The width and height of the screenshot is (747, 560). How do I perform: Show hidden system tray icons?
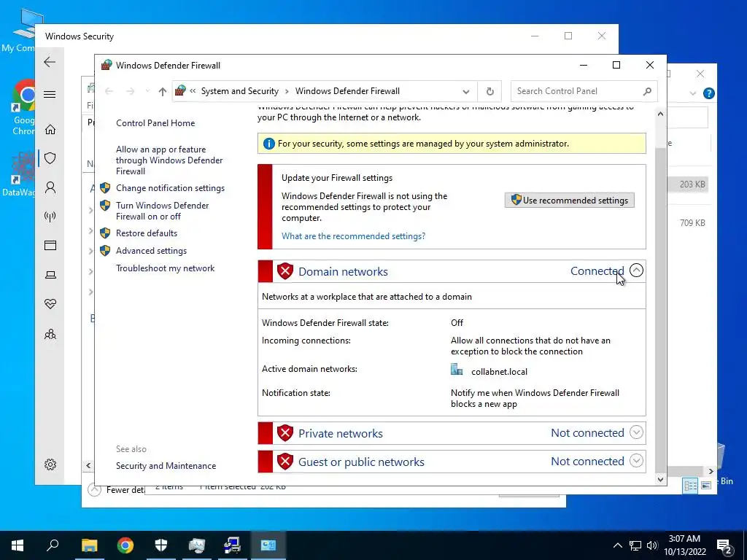tap(617, 545)
